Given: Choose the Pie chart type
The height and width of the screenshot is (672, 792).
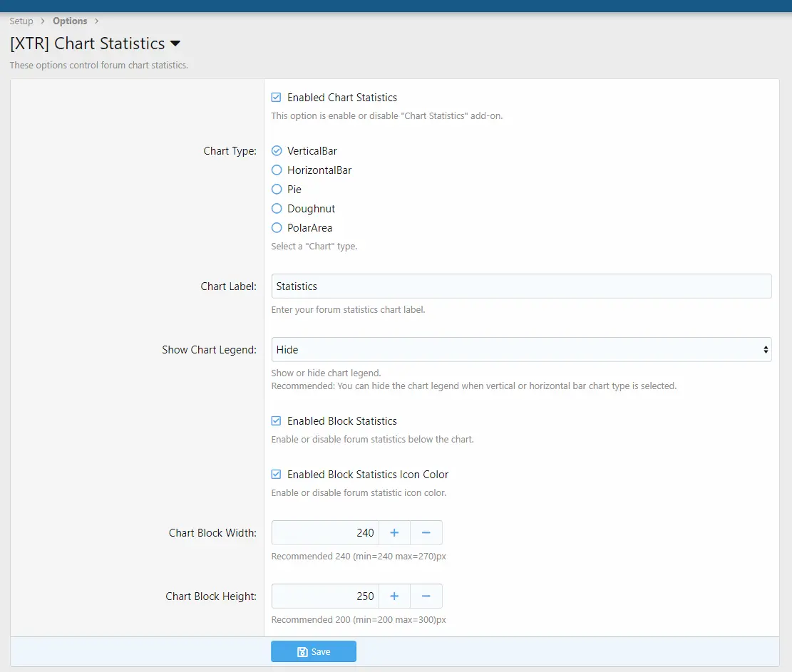Looking at the screenshot, I should 277,190.
